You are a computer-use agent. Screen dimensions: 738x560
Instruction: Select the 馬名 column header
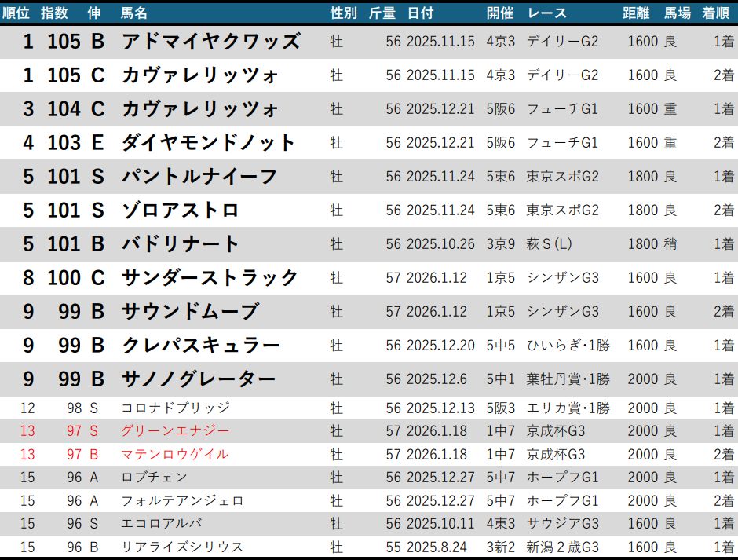coord(134,13)
